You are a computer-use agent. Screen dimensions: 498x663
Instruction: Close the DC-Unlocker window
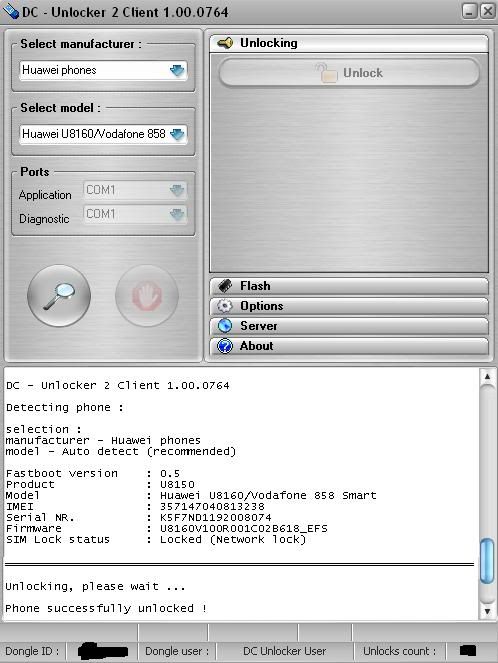click(488, 11)
